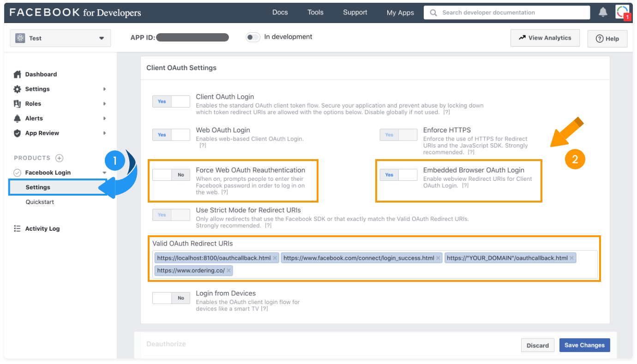Open the notifications bell icon
The image size is (637, 364).
603,12
